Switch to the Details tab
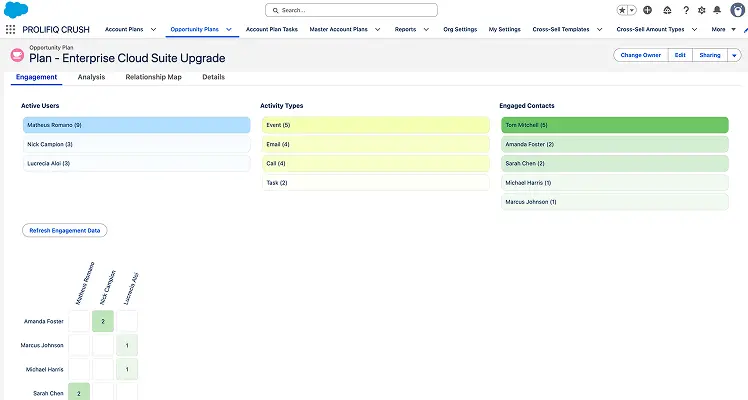Image resolution: width=748 pixels, height=400 pixels. 214,77
